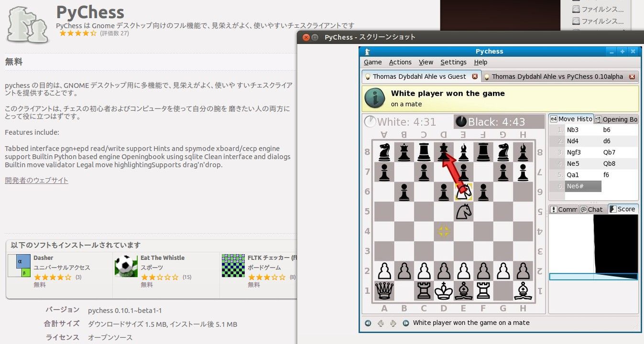The width and height of the screenshot is (644, 344).
Task: Select move Nb3 in the move history
Action: (573, 130)
